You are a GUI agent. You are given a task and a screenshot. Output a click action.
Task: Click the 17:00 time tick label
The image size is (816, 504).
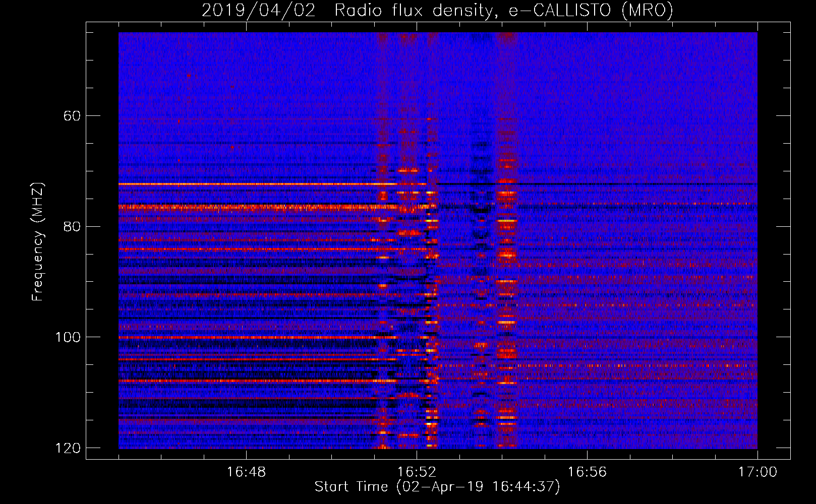tap(757, 472)
